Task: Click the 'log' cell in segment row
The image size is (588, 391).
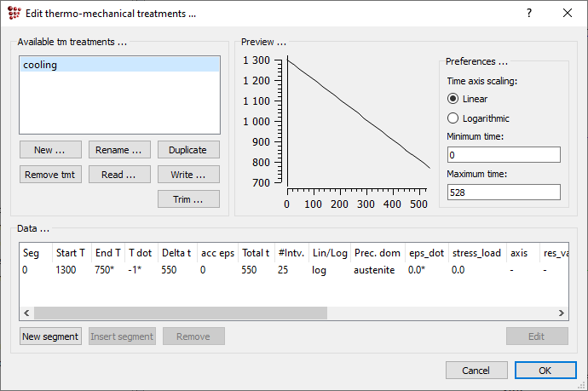Action: tap(319, 270)
